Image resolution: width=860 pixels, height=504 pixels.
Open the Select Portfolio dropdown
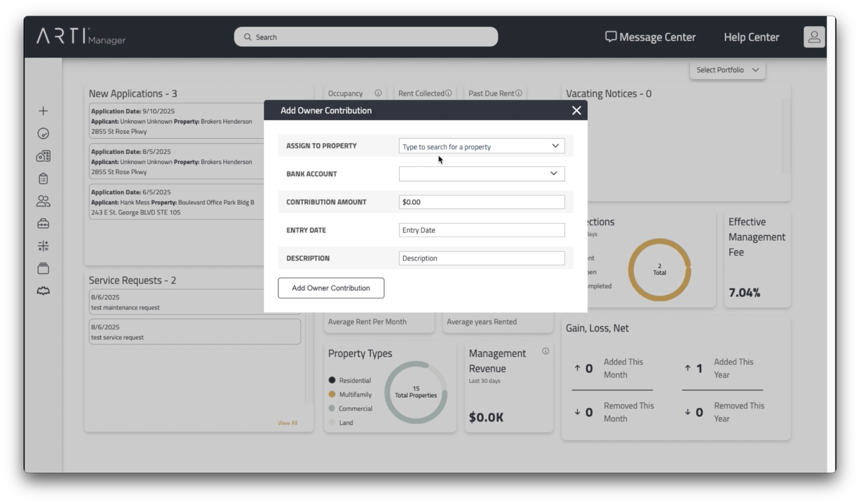(x=727, y=70)
